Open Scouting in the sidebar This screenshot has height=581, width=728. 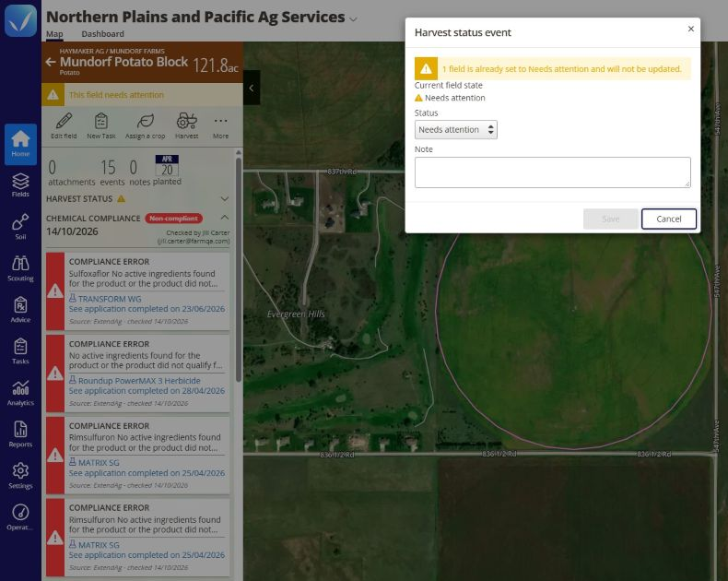click(x=20, y=268)
